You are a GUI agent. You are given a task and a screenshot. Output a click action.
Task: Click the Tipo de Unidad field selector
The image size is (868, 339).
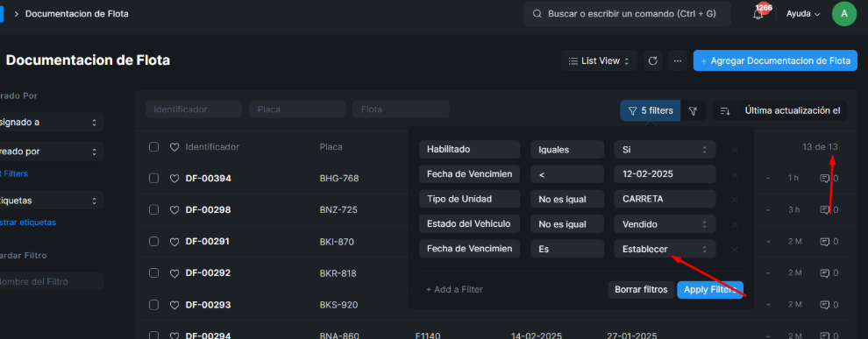tap(469, 199)
